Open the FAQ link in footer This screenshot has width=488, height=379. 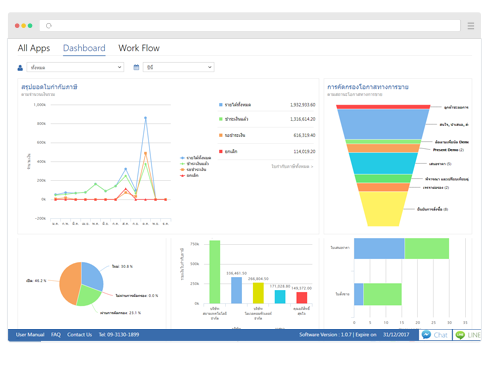pos(56,335)
